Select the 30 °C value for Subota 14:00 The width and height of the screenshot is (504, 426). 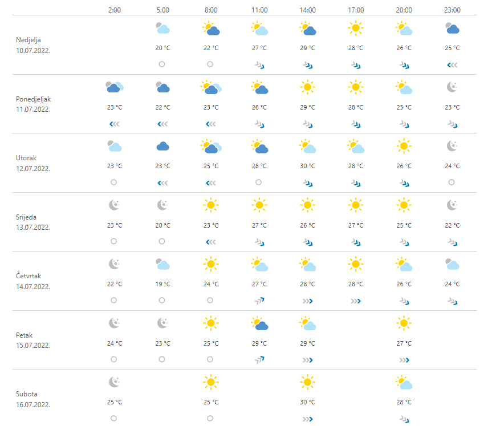(x=307, y=402)
